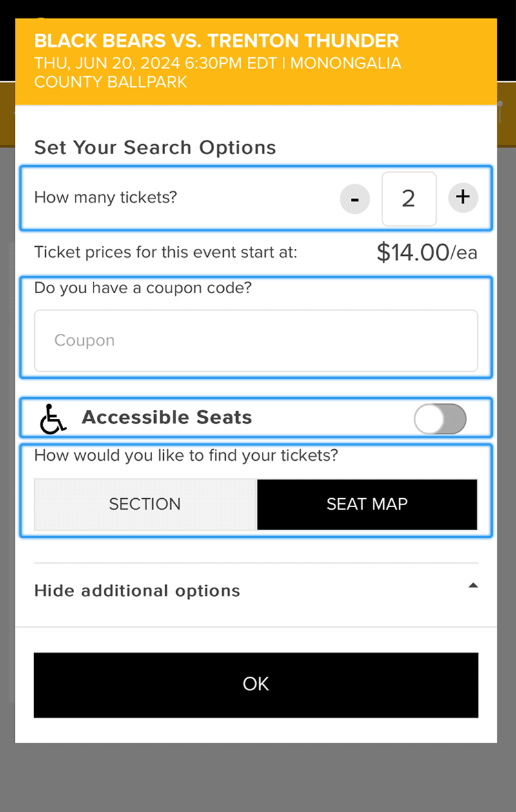The image size is (516, 812).
Task: Click the ticket quantity box showing 2
Action: pyautogui.click(x=409, y=198)
